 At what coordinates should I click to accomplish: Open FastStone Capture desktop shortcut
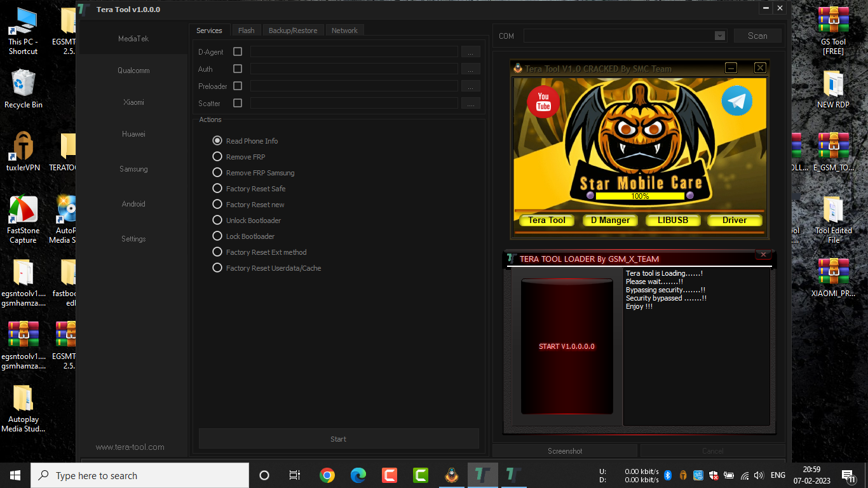(x=24, y=220)
